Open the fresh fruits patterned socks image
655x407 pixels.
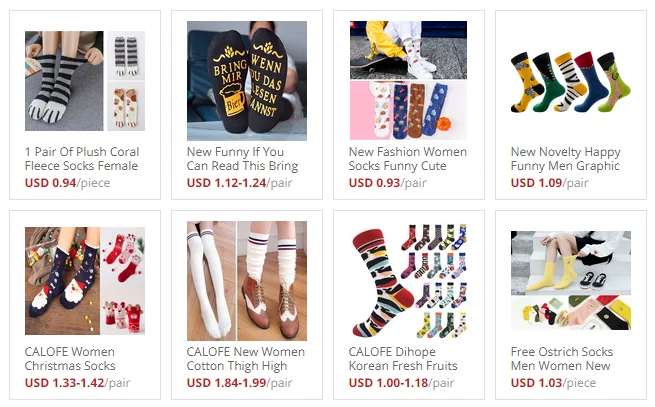tap(409, 281)
